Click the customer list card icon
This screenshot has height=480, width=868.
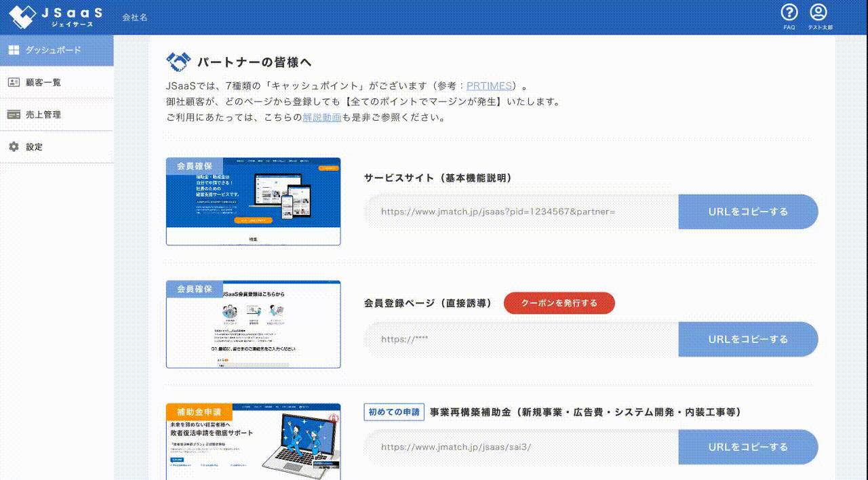click(x=14, y=82)
